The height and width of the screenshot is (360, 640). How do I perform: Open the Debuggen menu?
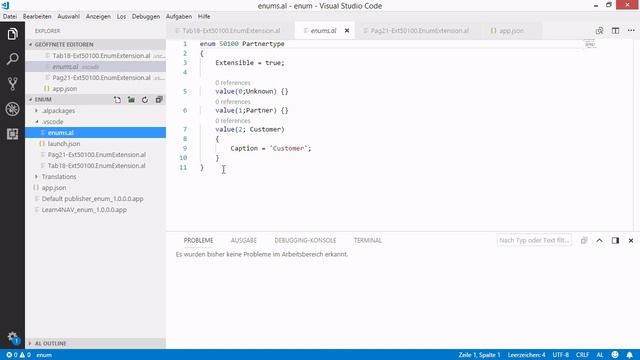tap(146, 16)
